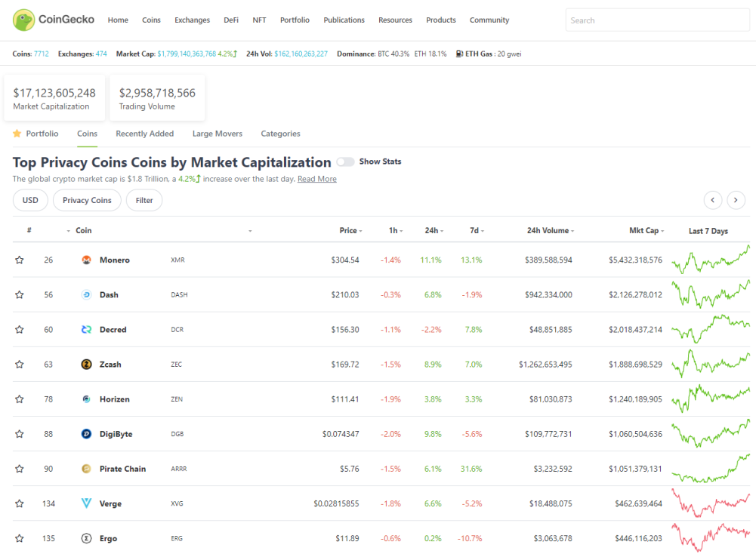Image resolution: width=756 pixels, height=554 pixels.
Task: Open the USD currency dropdown
Action: [x=30, y=200]
